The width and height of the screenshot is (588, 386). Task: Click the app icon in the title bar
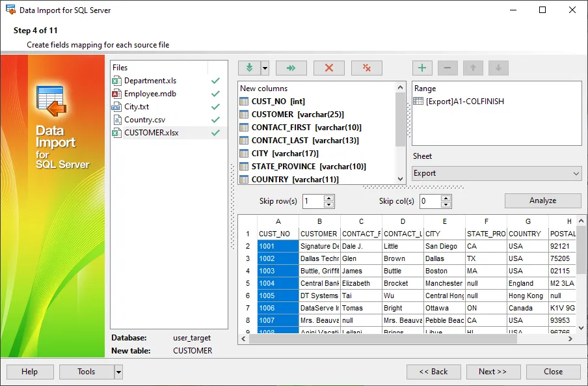[x=11, y=10]
